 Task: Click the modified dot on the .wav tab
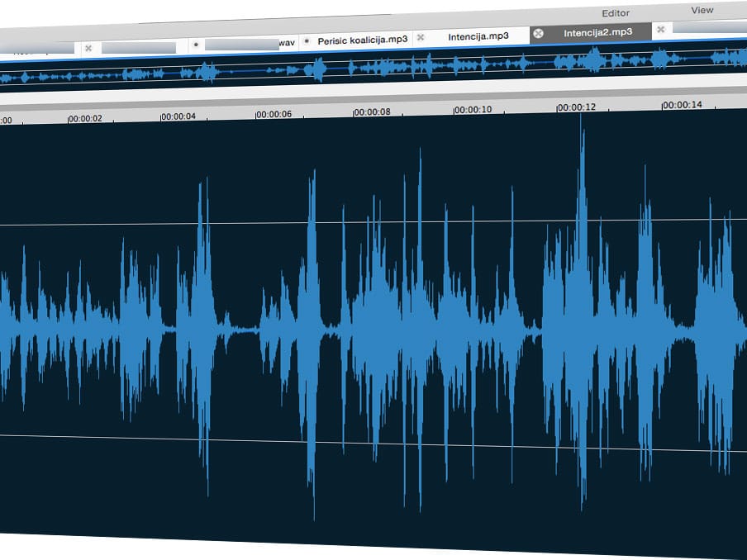(195, 43)
